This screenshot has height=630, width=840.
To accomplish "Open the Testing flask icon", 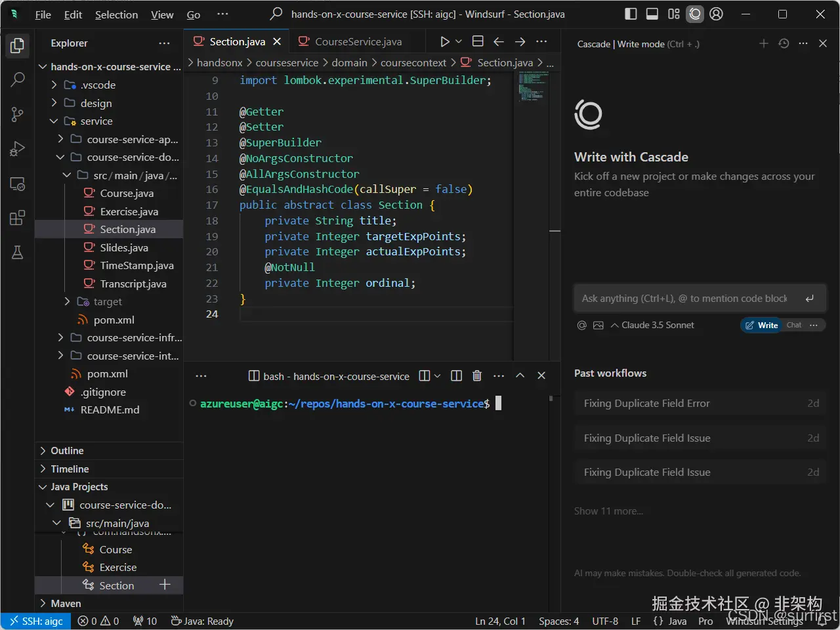I will (18, 253).
